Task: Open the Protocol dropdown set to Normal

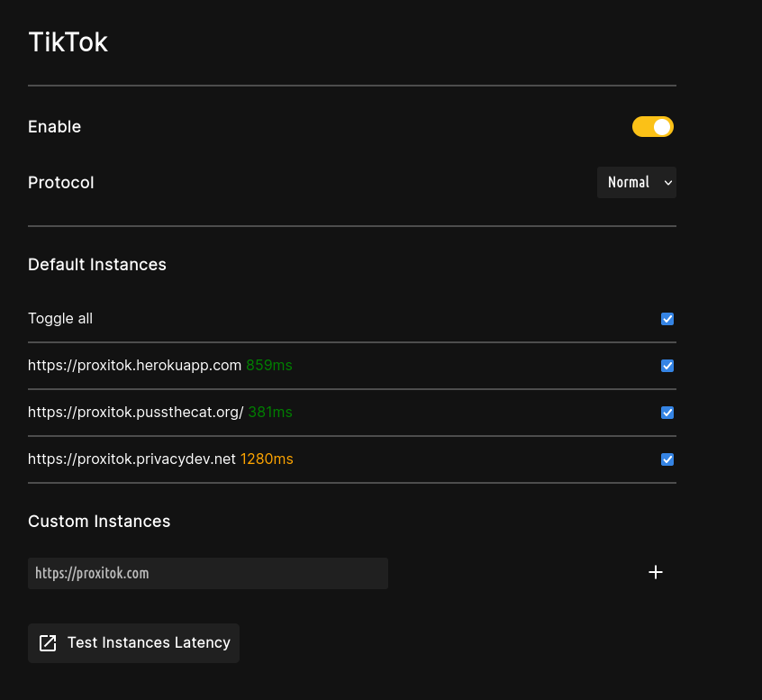Action: click(637, 182)
